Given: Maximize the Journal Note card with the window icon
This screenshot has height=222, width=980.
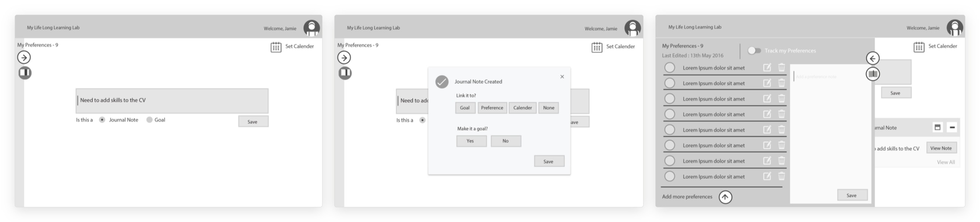Looking at the screenshot, I should point(937,127).
